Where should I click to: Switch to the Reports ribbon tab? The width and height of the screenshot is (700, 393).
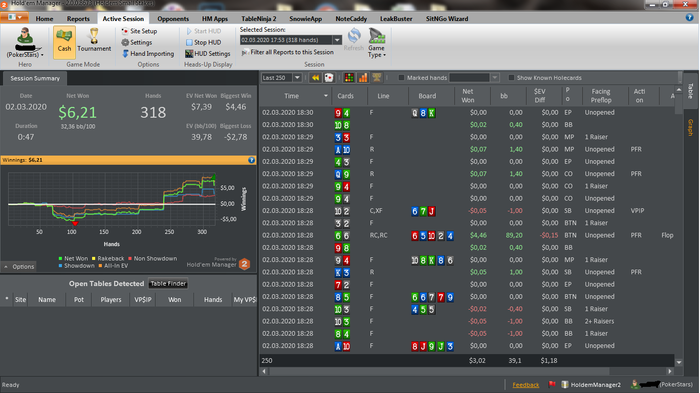pos(78,19)
